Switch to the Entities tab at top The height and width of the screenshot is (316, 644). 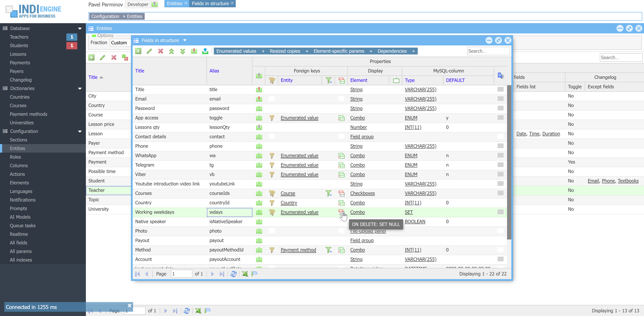(174, 3)
